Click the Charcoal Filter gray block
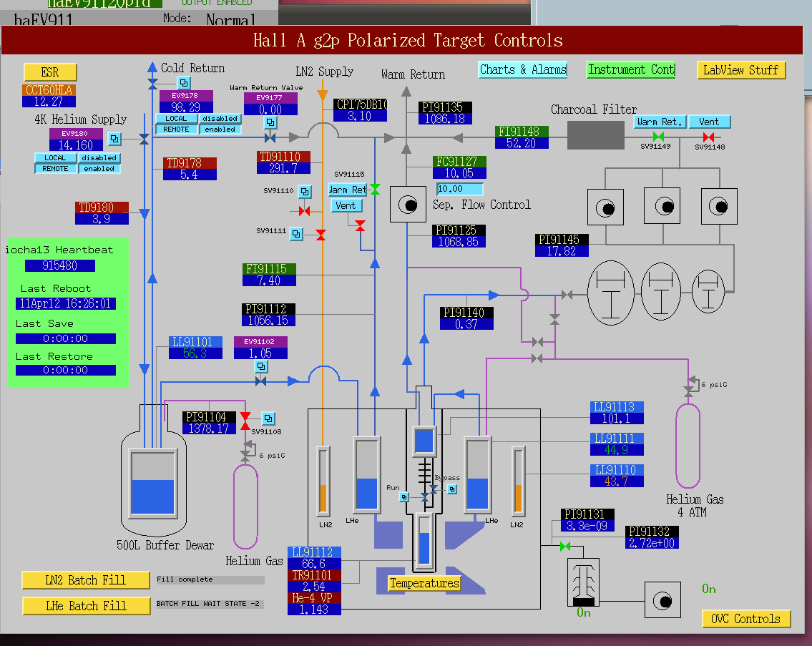Image resolution: width=812 pixels, height=646 pixels. point(595,135)
